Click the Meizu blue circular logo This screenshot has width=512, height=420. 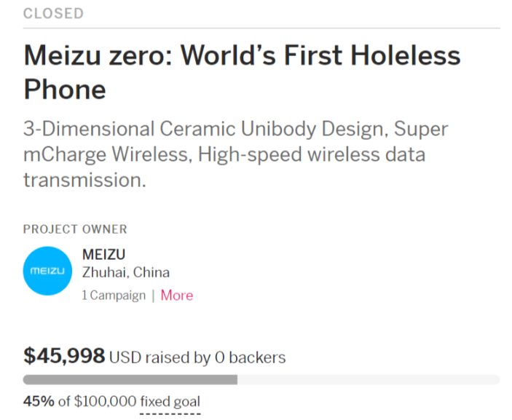point(47,271)
